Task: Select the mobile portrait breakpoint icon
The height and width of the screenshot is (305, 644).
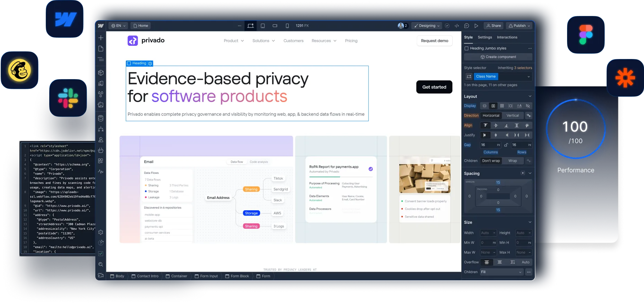Action: [287, 26]
